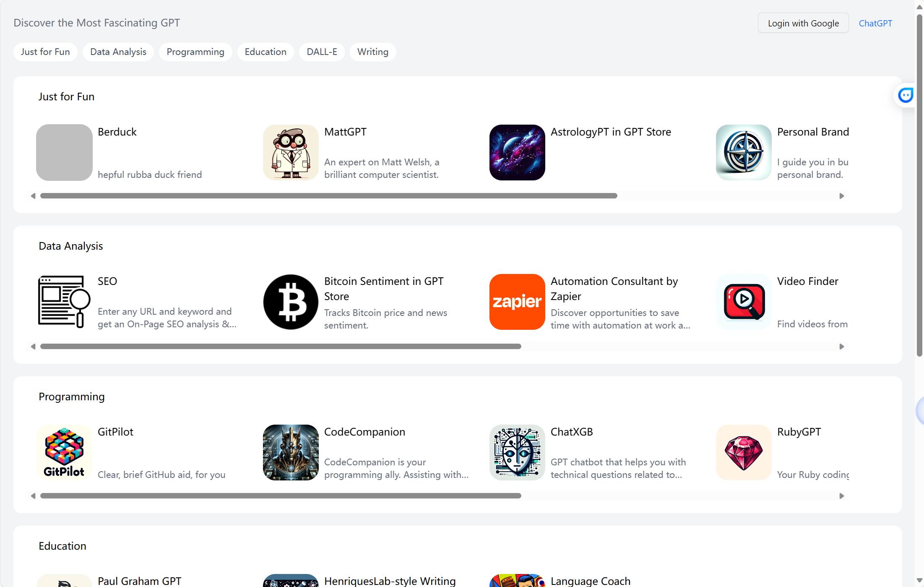
Task: Click Login with Google button
Action: 803,23
